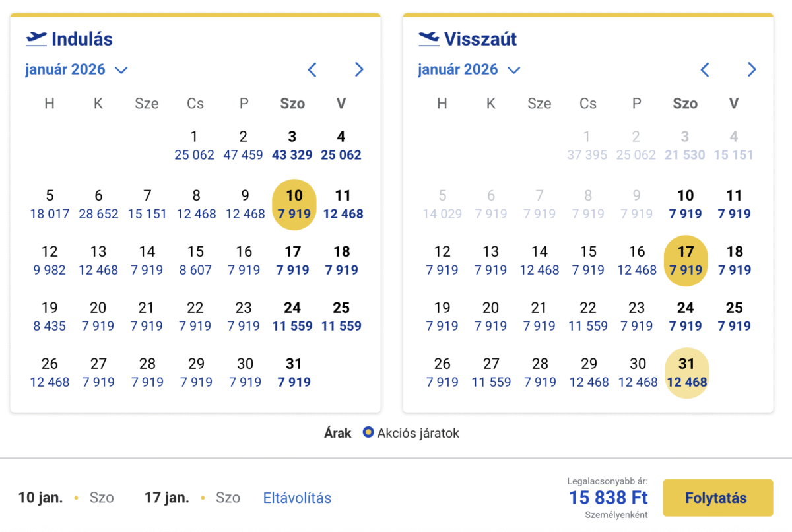Go to previous month in Visszaút calendar
792x532 pixels.
[x=705, y=69]
